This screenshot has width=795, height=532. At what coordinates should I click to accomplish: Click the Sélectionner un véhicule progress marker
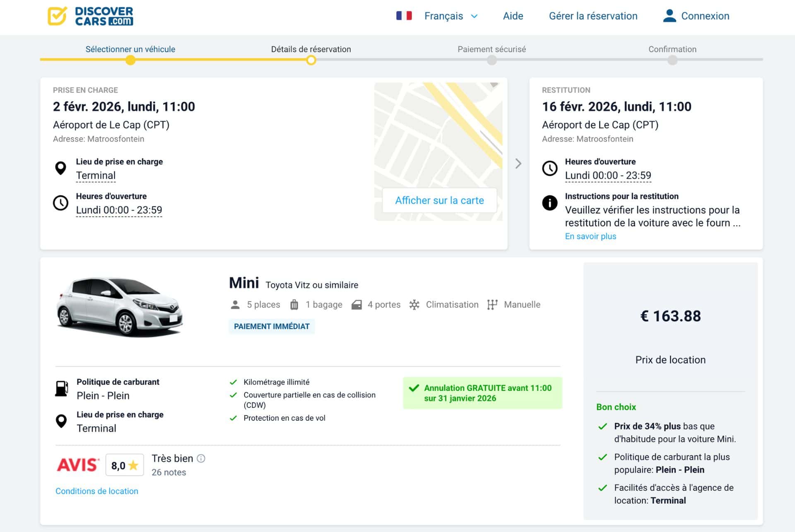pos(130,60)
